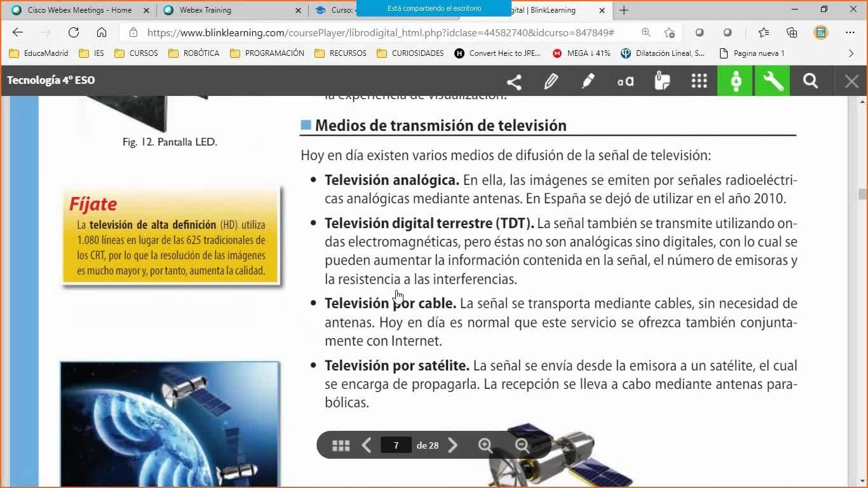868x488 pixels.
Task: Open the Convert Heic to JPE... bookmark
Action: tap(498, 53)
